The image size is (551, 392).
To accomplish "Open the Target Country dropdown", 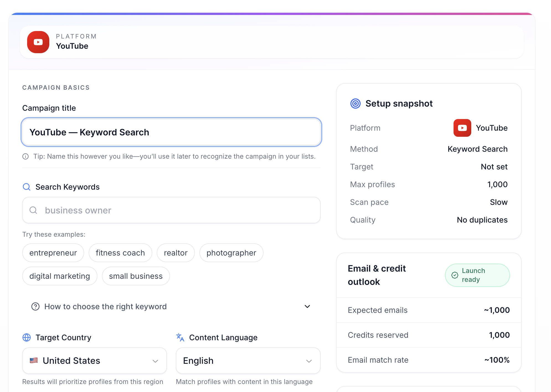I will tap(94, 360).
